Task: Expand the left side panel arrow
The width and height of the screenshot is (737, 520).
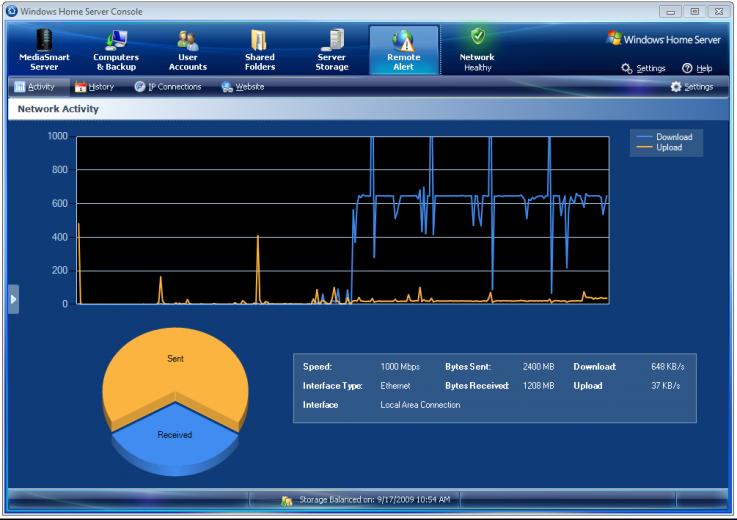Action: (13, 299)
